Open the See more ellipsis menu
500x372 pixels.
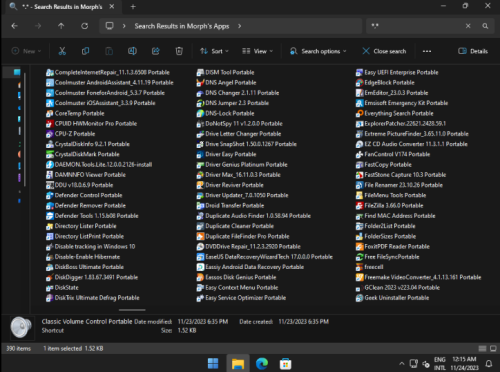(x=427, y=51)
